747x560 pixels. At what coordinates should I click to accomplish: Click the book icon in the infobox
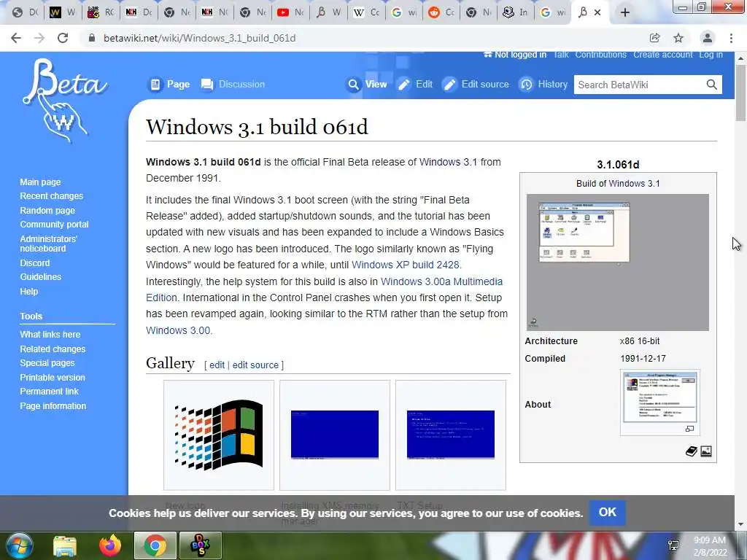pyautogui.click(x=692, y=451)
